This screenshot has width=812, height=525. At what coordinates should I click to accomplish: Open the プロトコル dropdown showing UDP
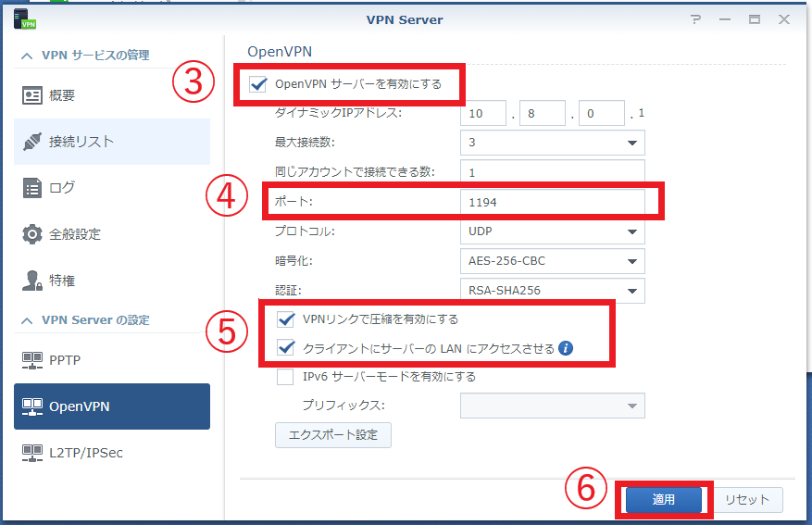[x=553, y=231]
